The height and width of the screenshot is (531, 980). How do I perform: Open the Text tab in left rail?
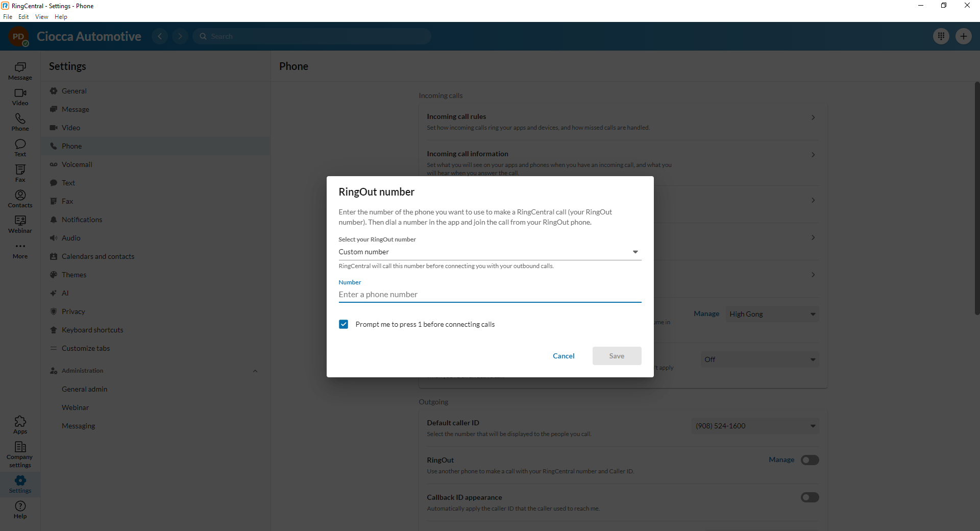[x=20, y=148]
